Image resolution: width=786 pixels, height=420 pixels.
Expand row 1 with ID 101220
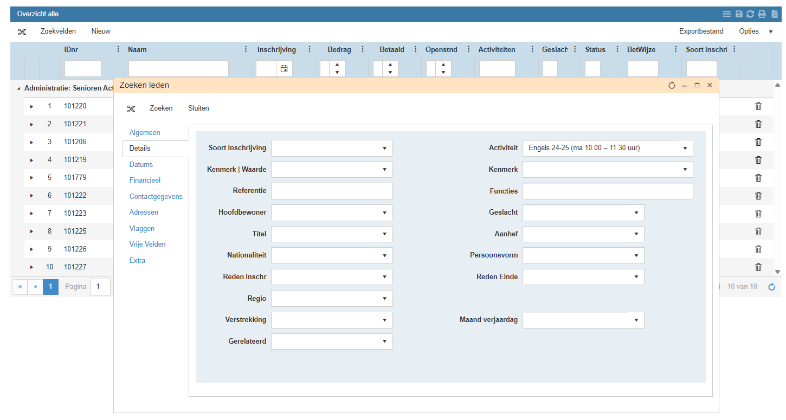[31, 106]
